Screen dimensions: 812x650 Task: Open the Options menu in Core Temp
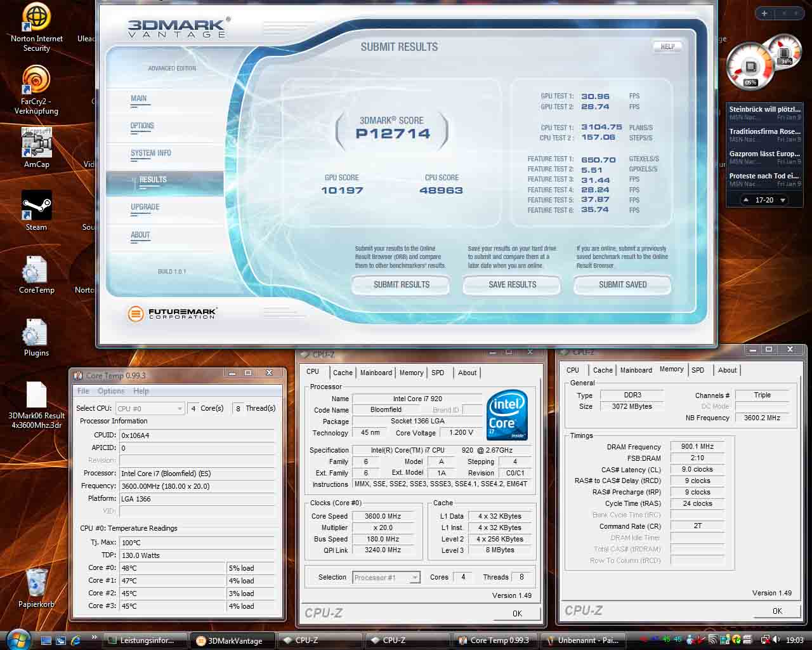pos(111,391)
